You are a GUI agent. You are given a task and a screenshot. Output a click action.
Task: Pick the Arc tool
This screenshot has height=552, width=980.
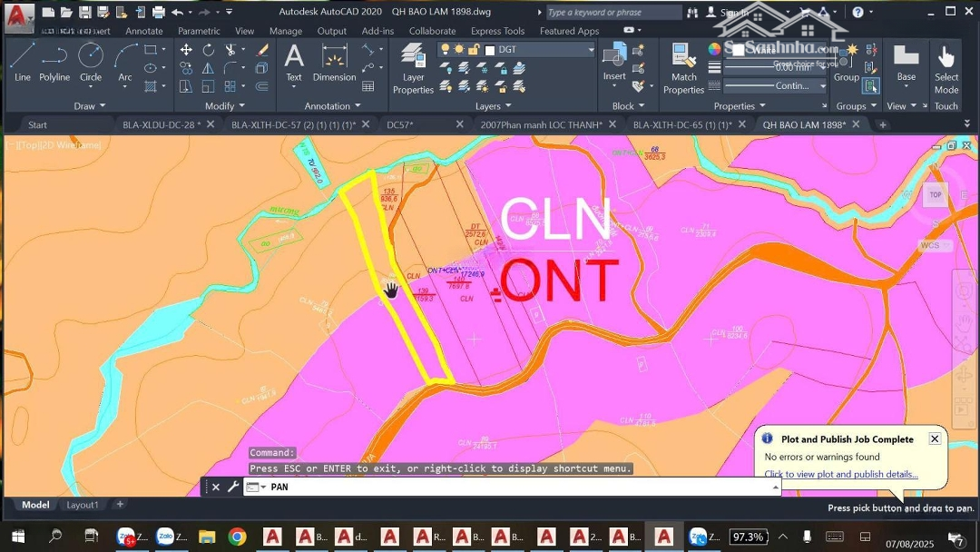point(125,62)
